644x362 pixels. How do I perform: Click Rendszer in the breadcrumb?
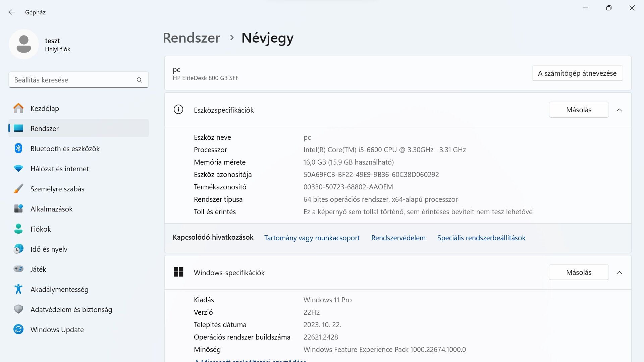click(192, 38)
